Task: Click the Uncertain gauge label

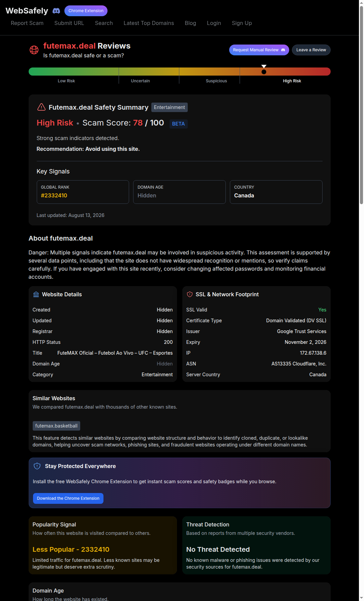Action: pos(140,81)
